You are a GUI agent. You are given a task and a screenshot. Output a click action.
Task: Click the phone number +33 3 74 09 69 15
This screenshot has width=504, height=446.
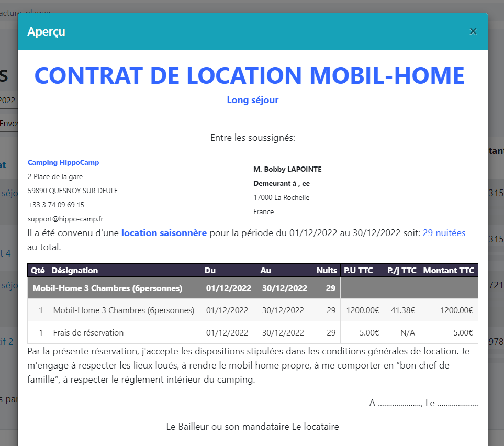pos(56,205)
